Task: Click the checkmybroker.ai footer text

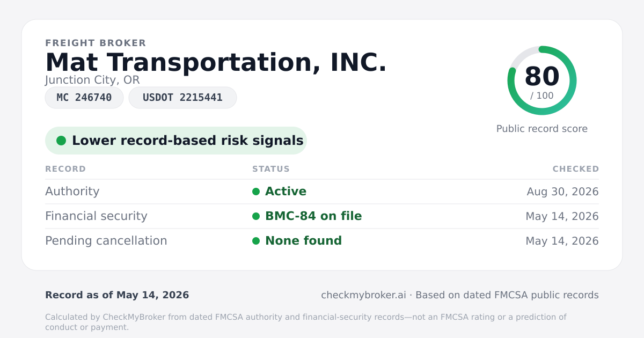Action: (x=363, y=295)
